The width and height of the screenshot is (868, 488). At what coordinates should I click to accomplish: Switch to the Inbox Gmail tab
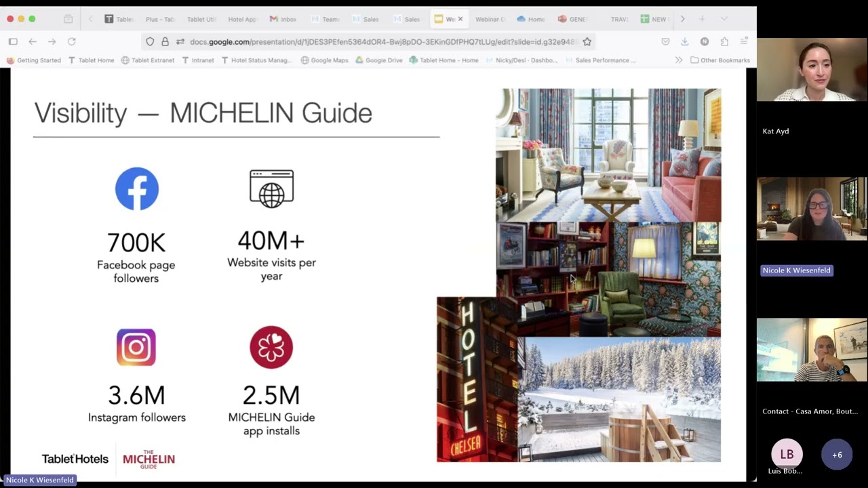[x=283, y=19]
